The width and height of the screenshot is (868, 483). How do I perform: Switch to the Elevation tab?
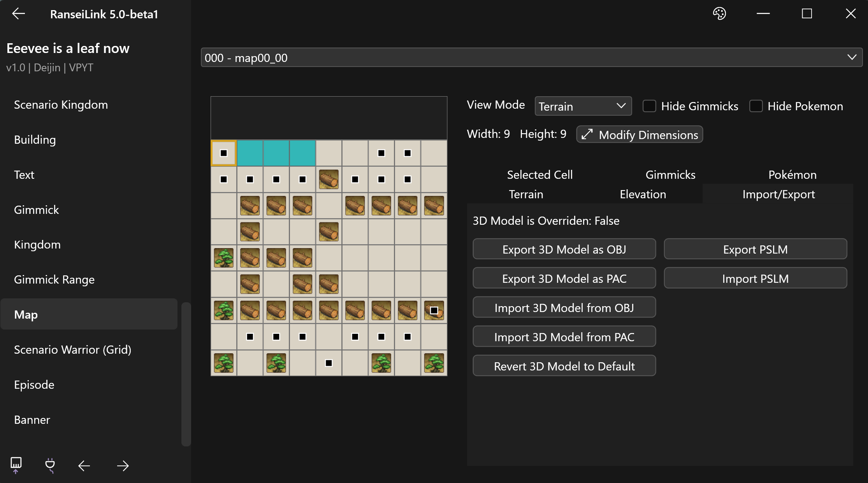[643, 194]
